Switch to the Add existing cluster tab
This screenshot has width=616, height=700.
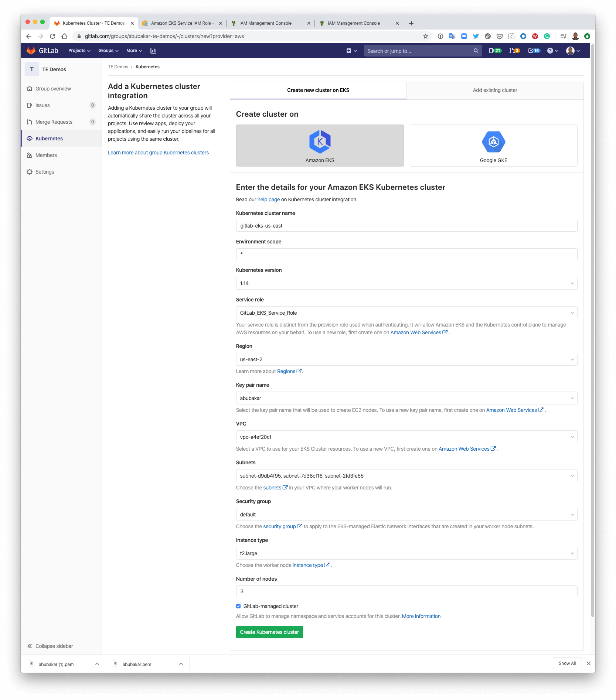click(x=494, y=90)
